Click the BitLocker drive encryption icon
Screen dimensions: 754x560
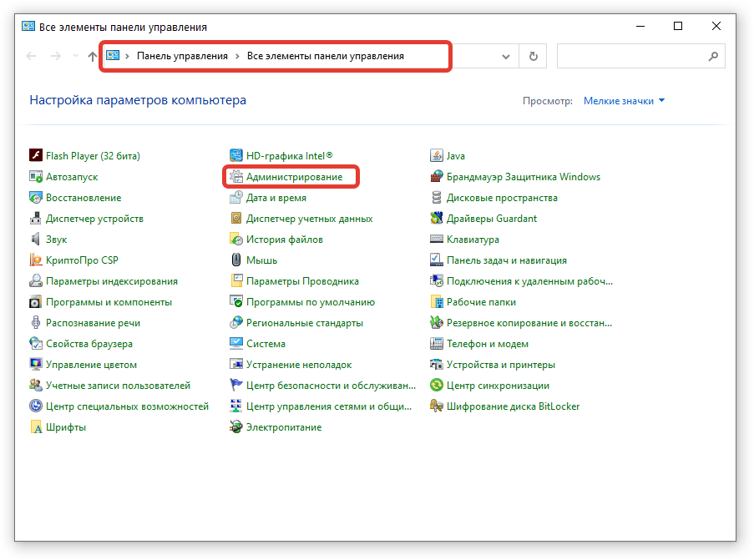[x=436, y=406]
